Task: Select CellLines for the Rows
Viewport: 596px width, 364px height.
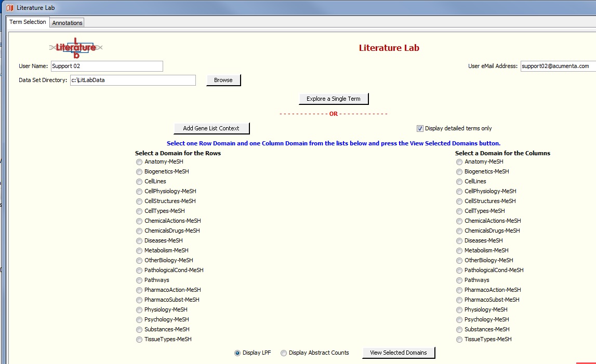Action: coord(139,182)
